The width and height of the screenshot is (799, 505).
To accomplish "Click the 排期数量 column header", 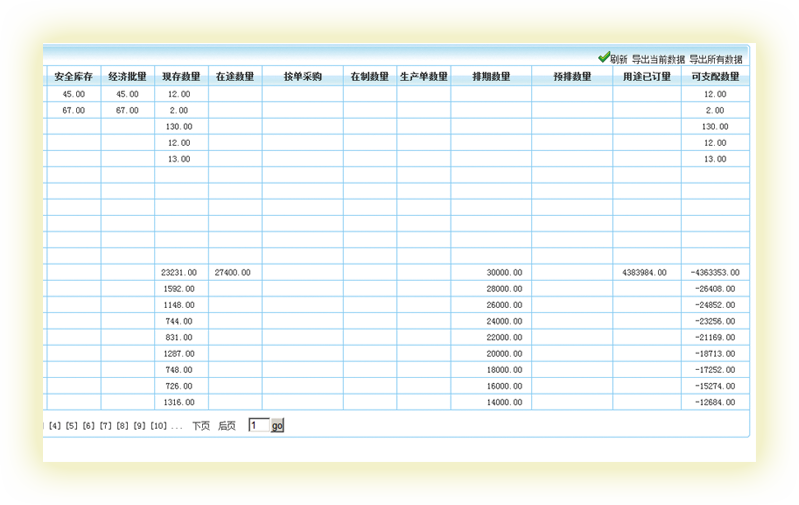I will (x=490, y=76).
